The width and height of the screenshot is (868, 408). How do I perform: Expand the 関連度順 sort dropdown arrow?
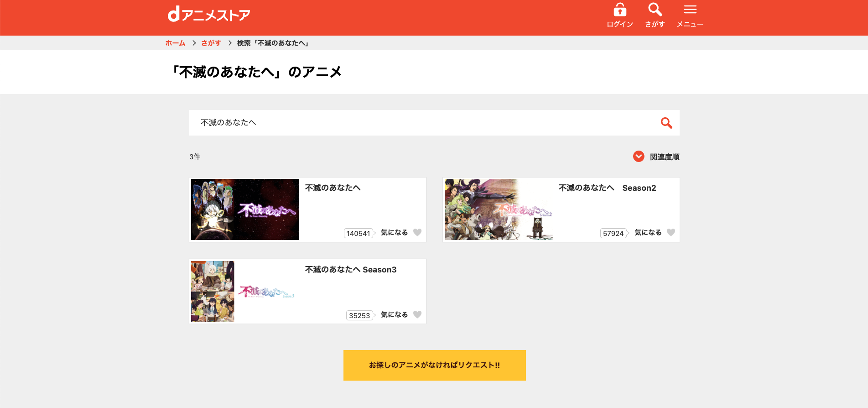pos(639,157)
